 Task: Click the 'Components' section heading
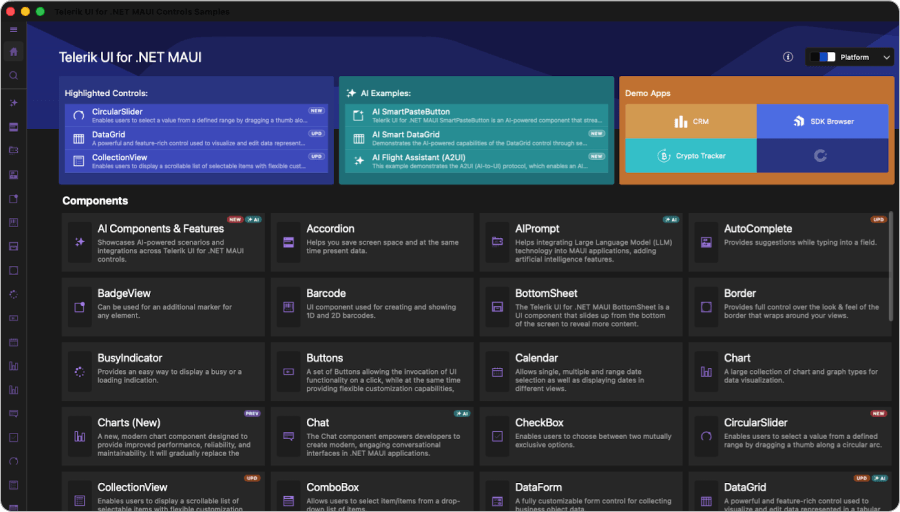pyautogui.click(x=95, y=201)
